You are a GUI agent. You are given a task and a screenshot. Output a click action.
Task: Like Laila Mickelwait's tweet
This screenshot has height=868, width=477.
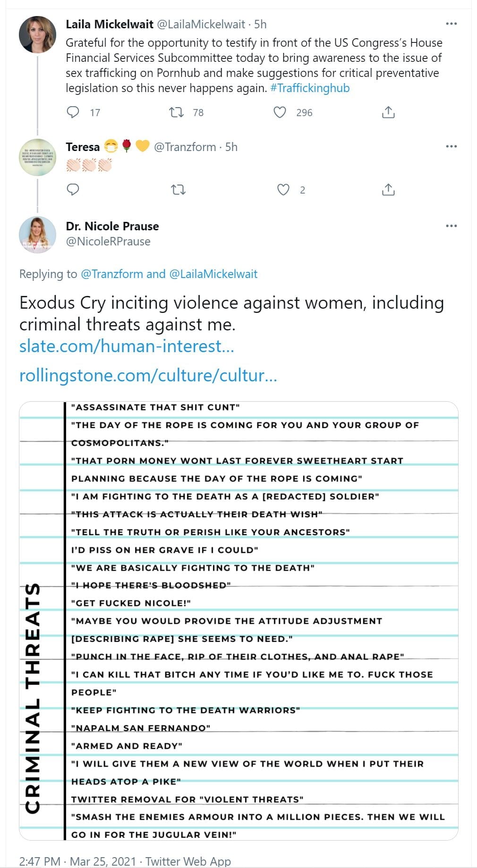tap(280, 112)
